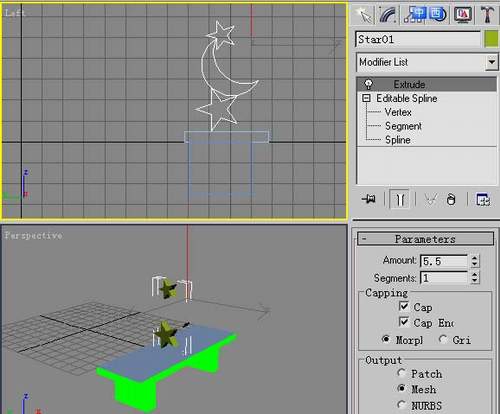The width and height of the screenshot is (500, 414).
Task: Remove modifier from stack icon
Action: pos(451,199)
